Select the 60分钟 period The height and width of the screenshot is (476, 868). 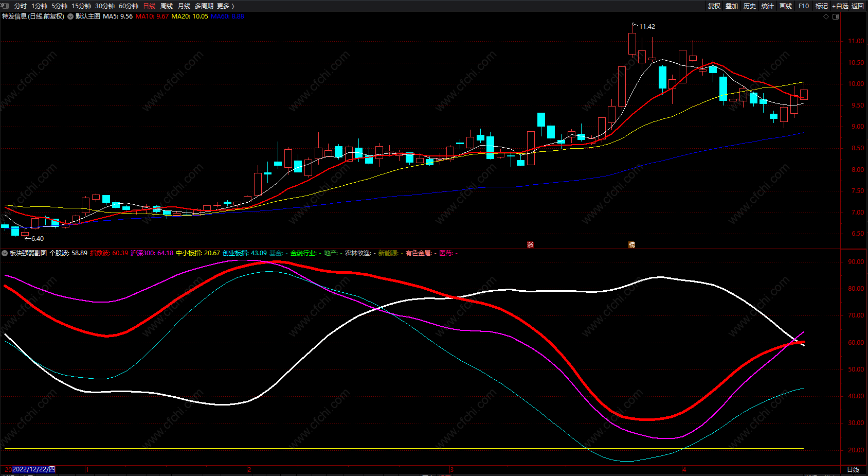pos(129,6)
